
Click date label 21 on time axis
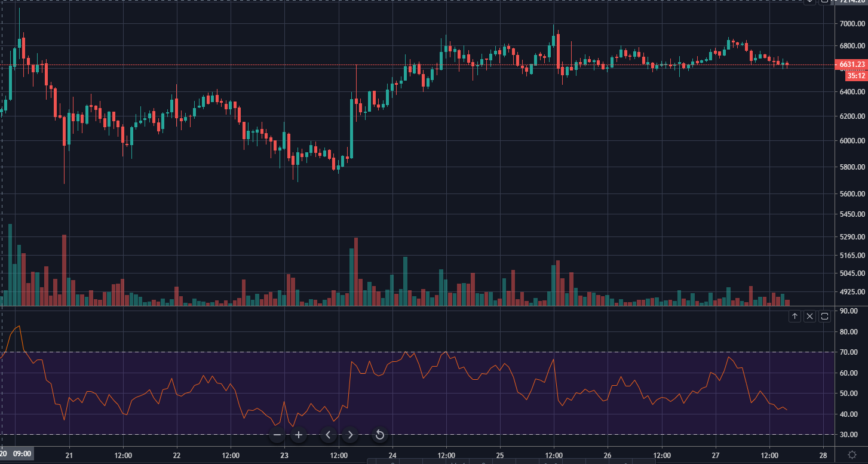70,455
